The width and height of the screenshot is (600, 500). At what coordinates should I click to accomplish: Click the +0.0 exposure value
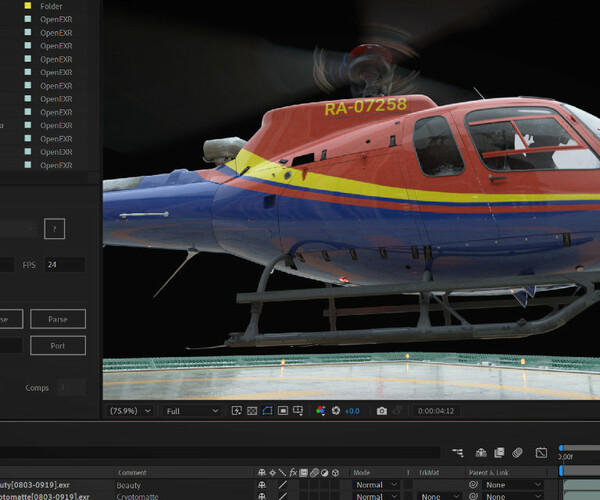[352, 411]
